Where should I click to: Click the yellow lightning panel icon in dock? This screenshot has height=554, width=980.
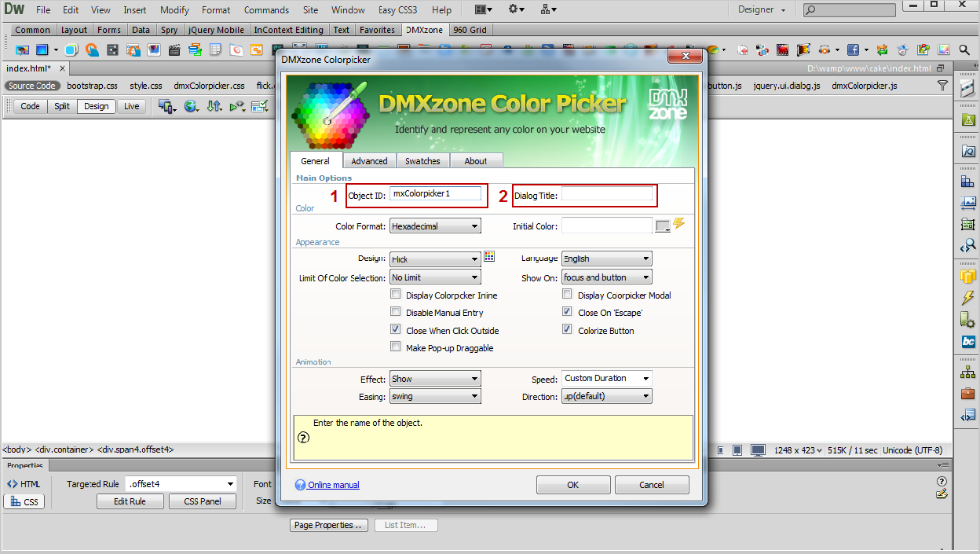coord(968,298)
